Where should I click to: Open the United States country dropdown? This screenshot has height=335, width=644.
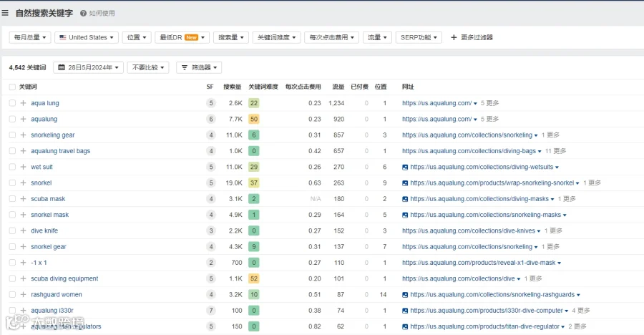[x=87, y=37]
